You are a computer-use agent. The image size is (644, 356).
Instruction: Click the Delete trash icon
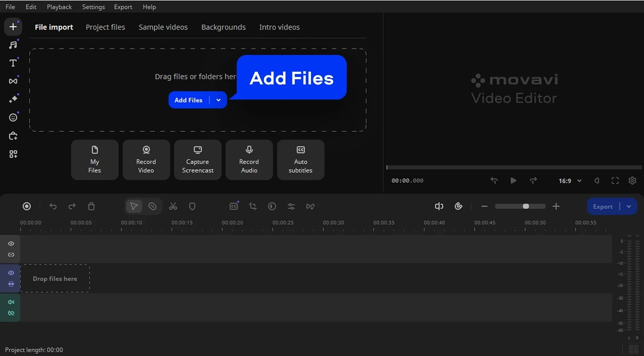pos(91,206)
